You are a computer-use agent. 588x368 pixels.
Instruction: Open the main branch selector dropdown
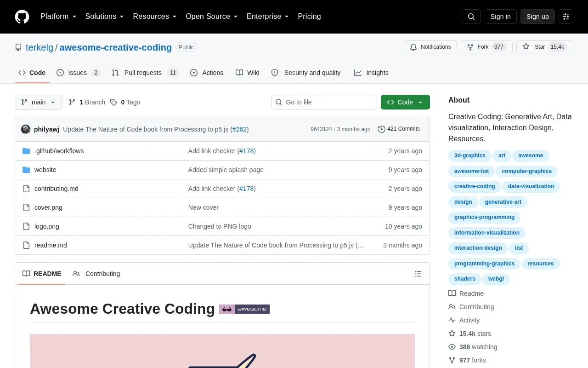39,102
